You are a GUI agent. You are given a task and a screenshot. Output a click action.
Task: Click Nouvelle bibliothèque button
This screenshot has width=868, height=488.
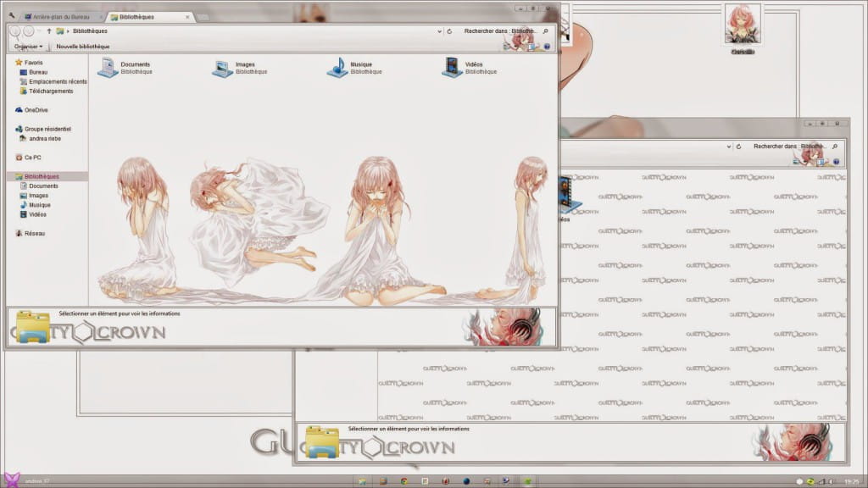[x=82, y=47]
